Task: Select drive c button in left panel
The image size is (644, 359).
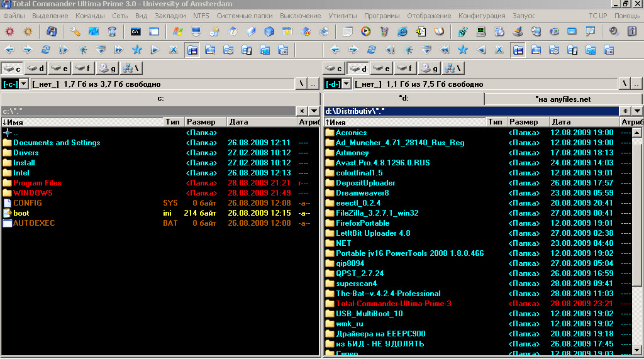Action: coord(13,68)
